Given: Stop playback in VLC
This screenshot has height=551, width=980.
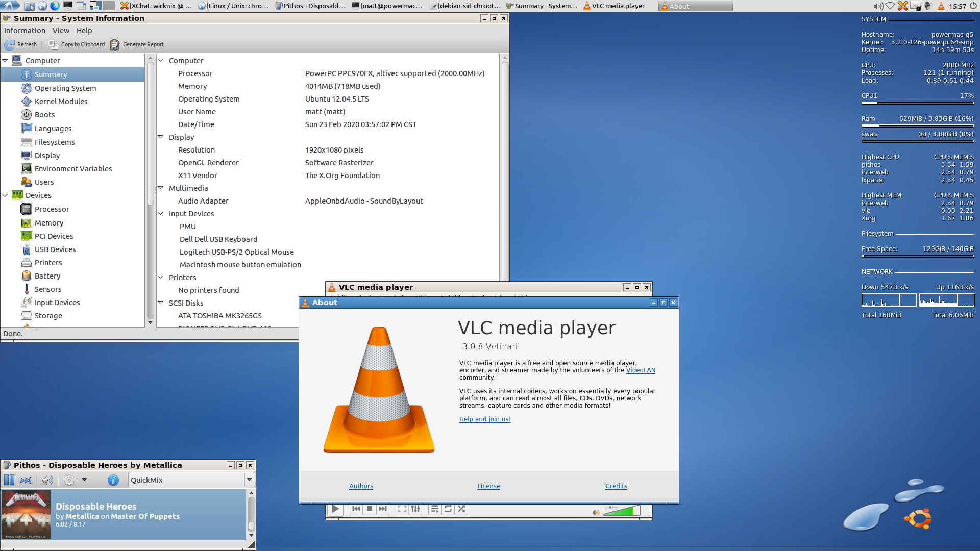Looking at the screenshot, I should click(x=370, y=509).
